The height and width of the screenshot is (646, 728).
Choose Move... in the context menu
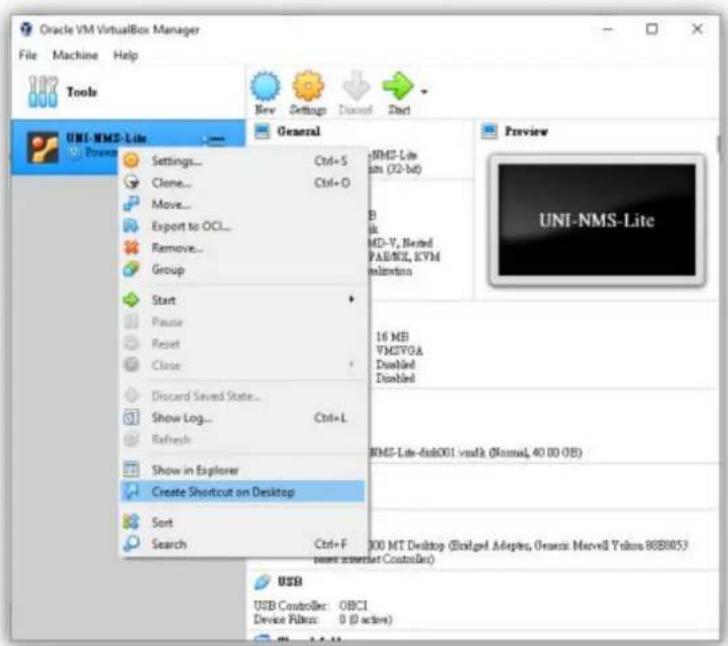click(241, 204)
